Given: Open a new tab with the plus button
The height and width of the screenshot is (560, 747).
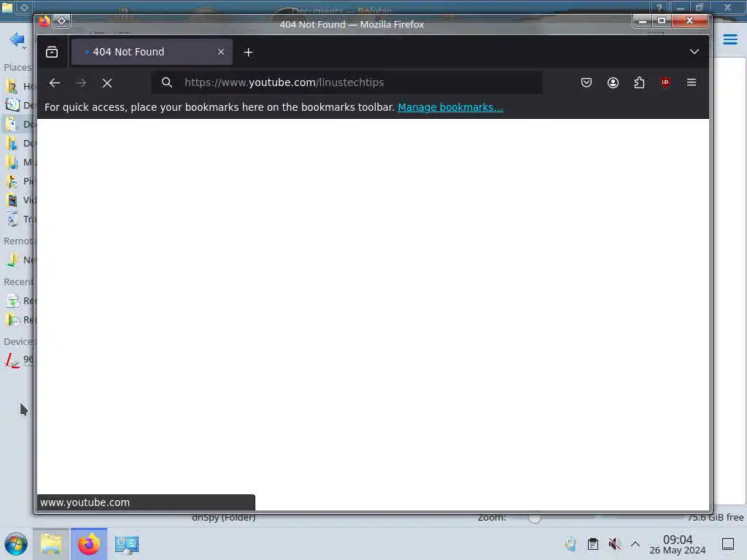Looking at the screenshot, I should point(248,52).
